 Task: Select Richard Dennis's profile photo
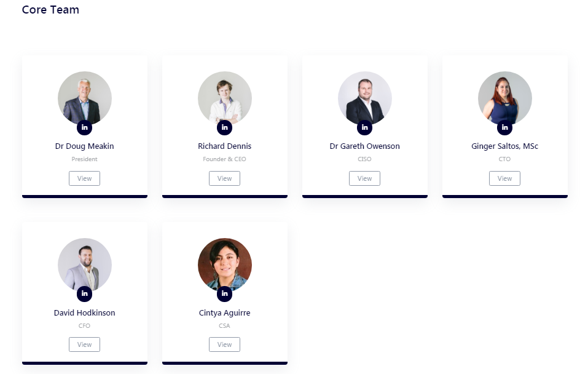(225, 98)
